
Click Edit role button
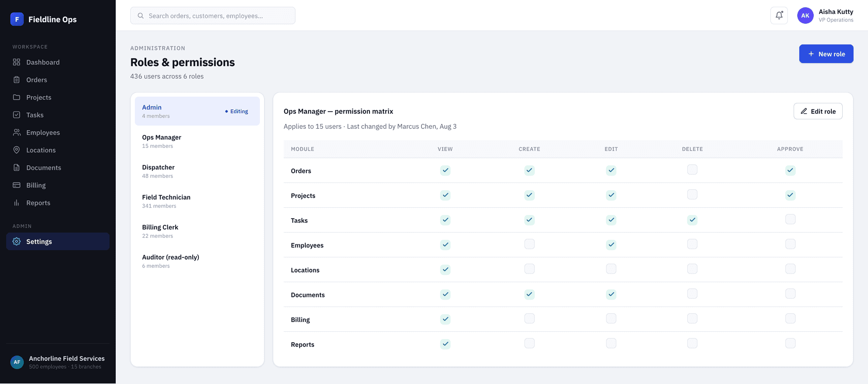pyautogui.click(x=818, y=111)
